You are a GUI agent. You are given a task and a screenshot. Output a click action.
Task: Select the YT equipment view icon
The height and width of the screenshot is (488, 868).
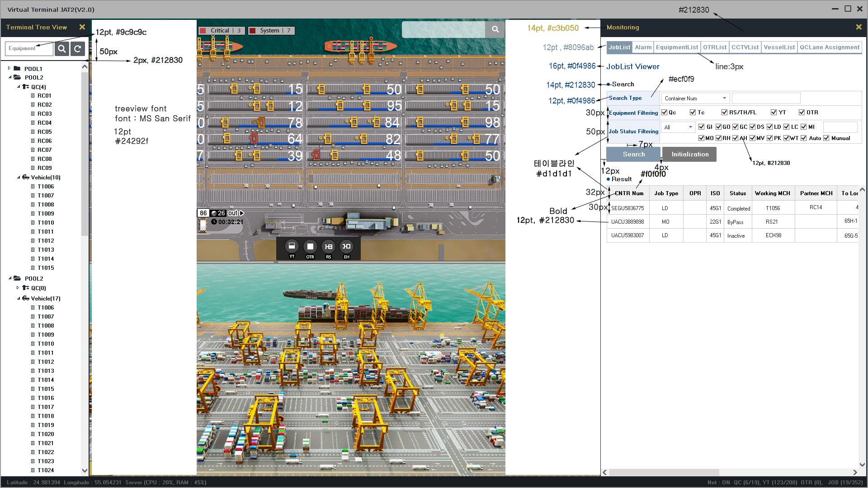[292, 247]
